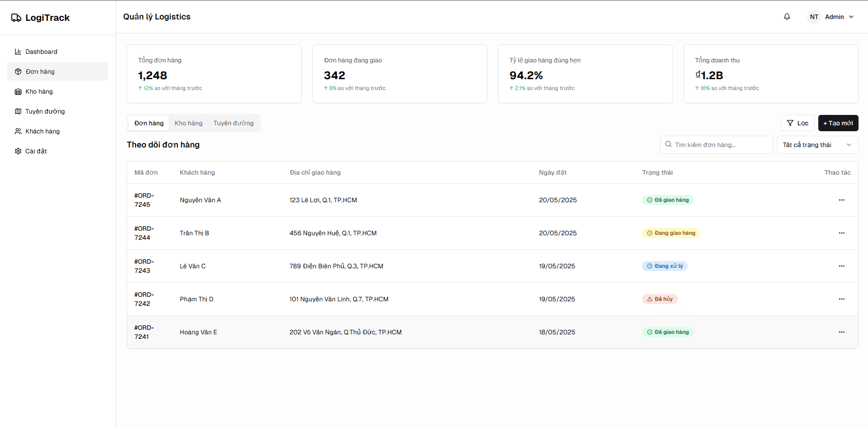Open Khách hàng in the sidebar
The width and height of the screenshot is (868, 428).
click(x=58, y=131)
